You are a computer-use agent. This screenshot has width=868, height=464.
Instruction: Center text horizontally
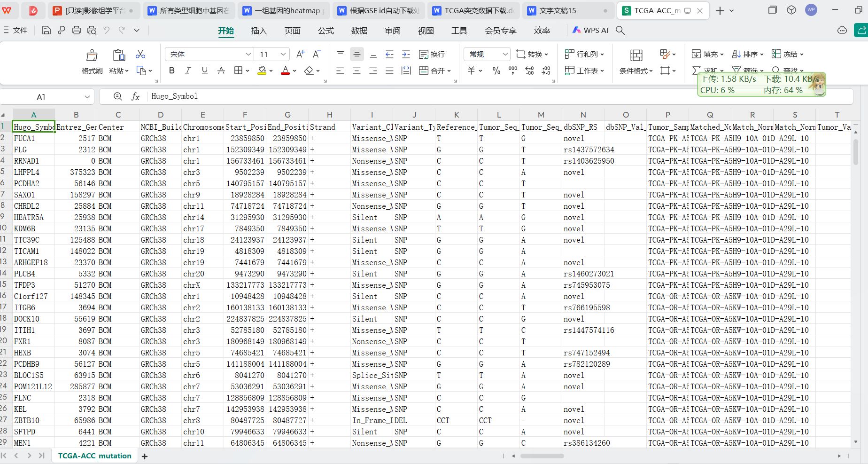pyautogui.click(x=357, y=71)
